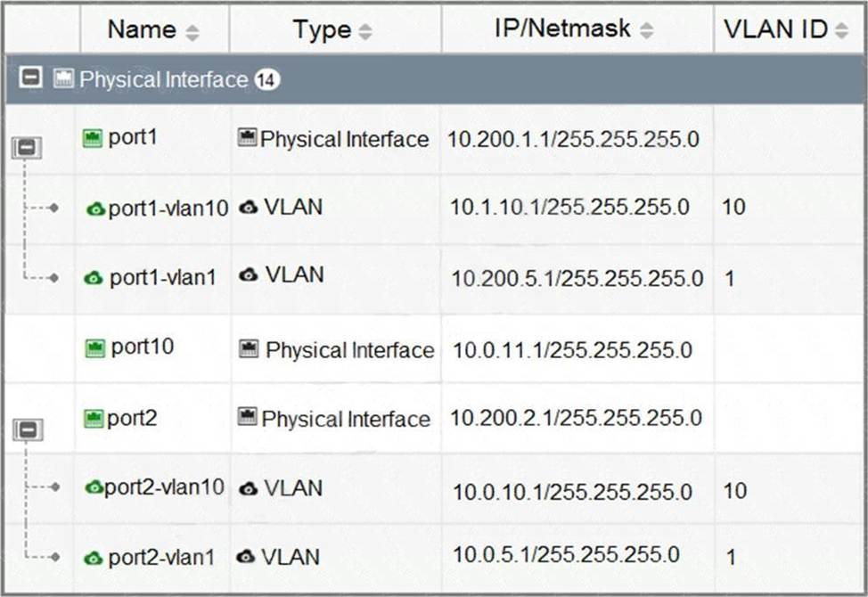
Task: Collapse the Physical Interface group
Action: coord(30,78)
